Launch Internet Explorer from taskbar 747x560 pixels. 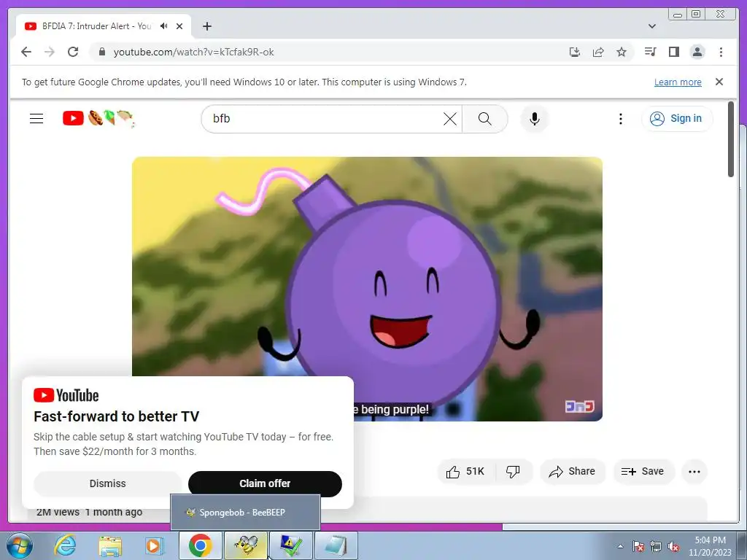click(x=65, y=545)
